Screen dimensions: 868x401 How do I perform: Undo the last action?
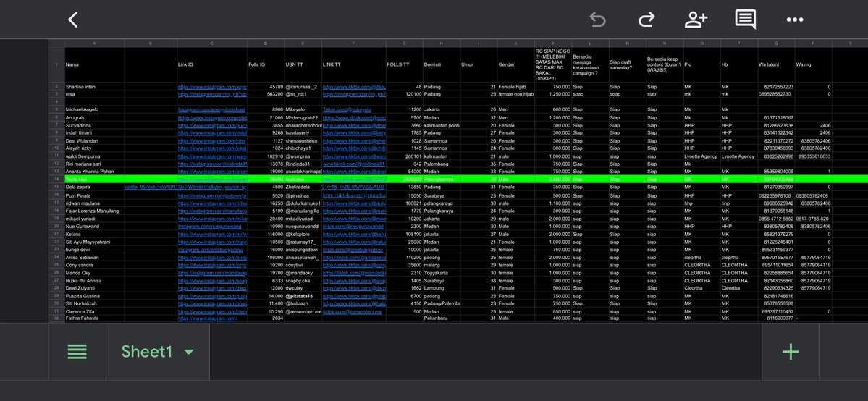click(x=597, y=20)
